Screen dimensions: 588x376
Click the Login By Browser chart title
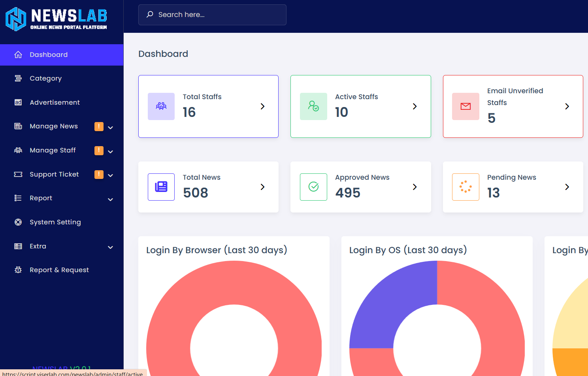(x=217, y=250)
